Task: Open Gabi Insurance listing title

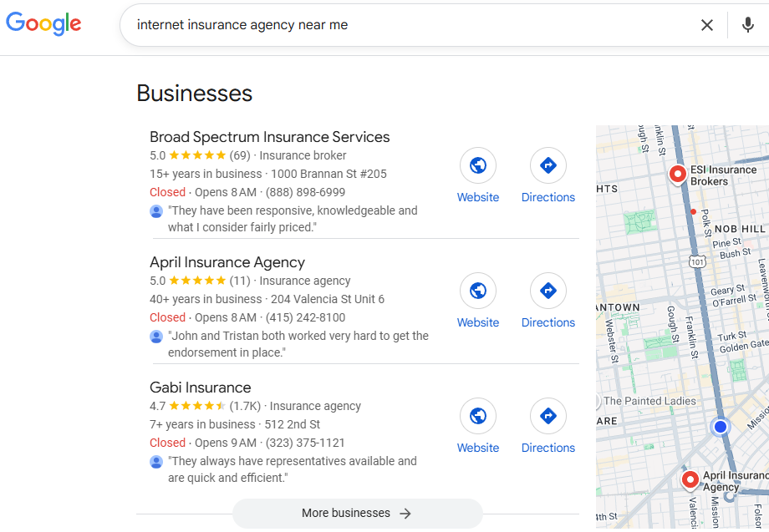Action: click(x=200, y=388)
